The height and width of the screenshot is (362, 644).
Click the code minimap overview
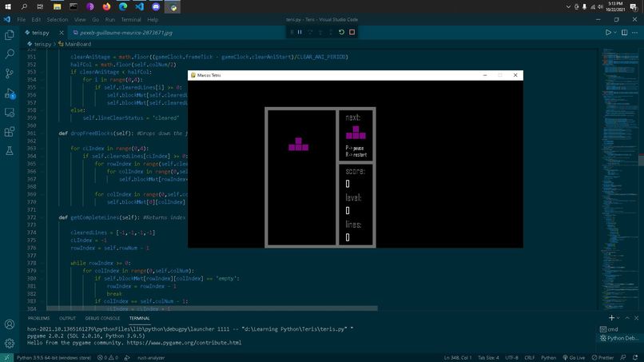621,179
